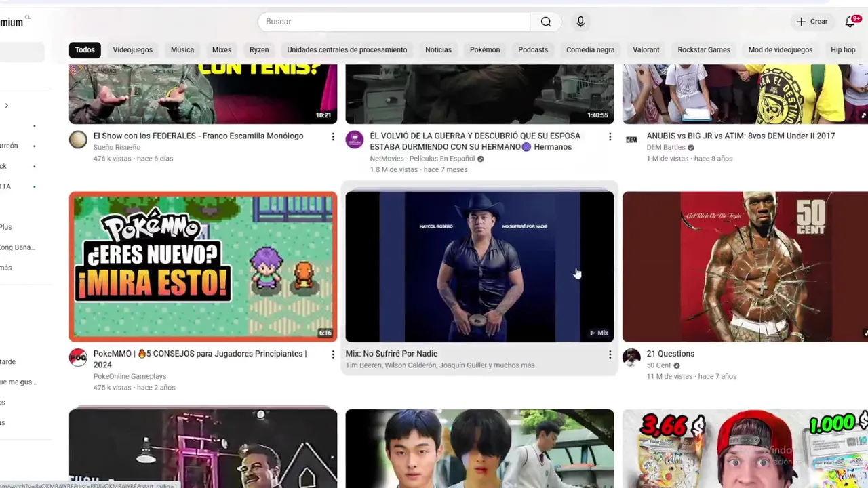Image resolution: width=868 pixels, height=488 pixels.
Task: Visit NetMovies - Películas En Español channel link
Action: (x=422, y=159)
